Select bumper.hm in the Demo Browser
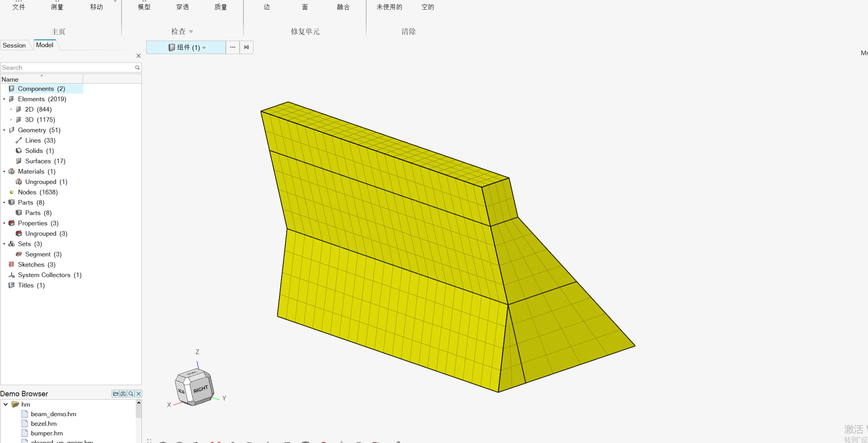The image size is (868, 443). [47, 433]
